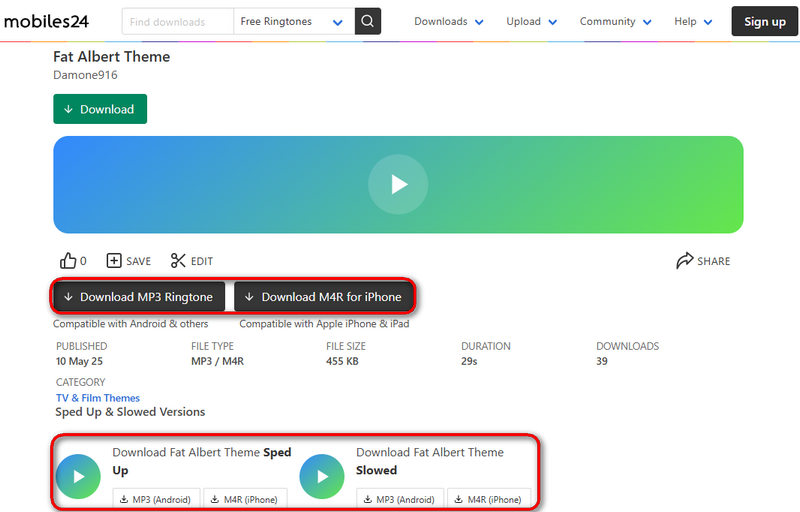Click 'Compatible with Apple iPhone & iPad' text

pos(324,324)
